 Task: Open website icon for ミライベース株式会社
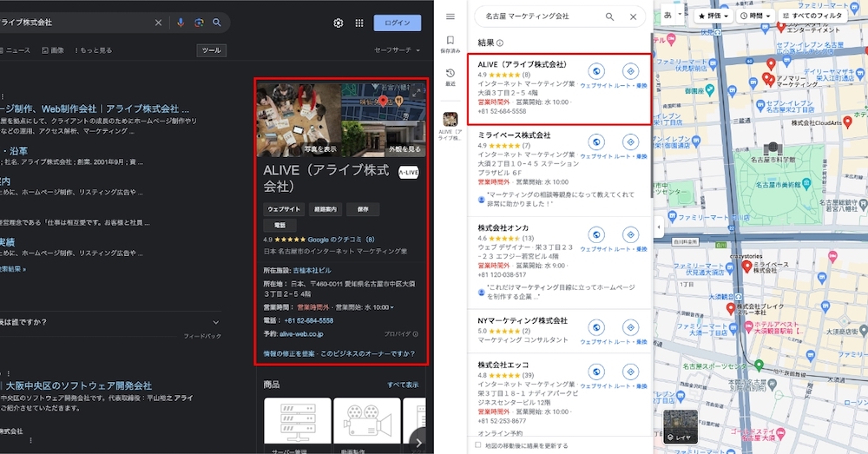595,142
